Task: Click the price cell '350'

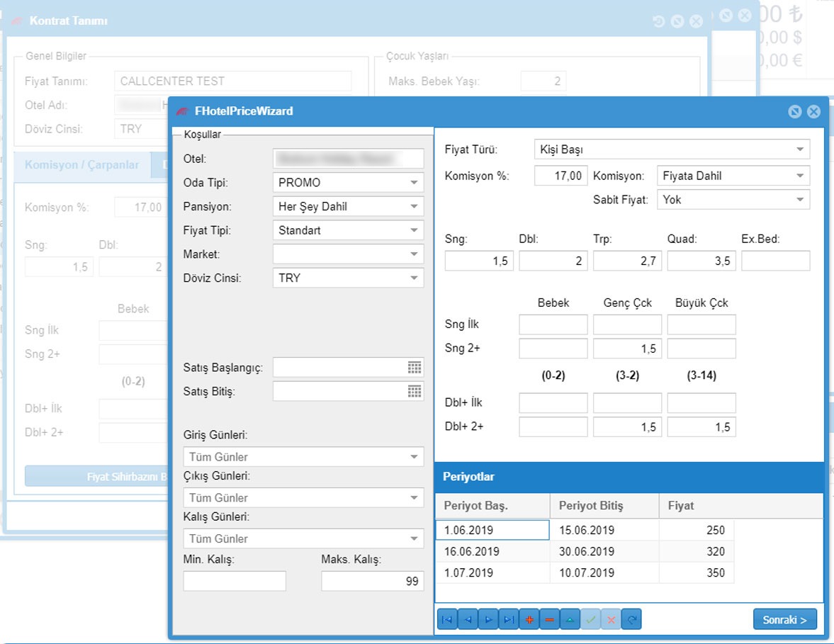Action: click(x=697, y=572)
